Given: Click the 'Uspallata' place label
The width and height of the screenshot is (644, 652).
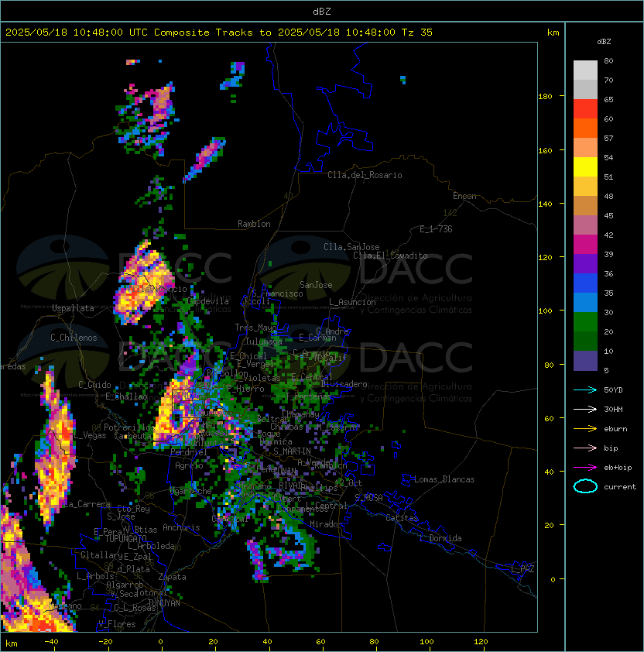Looking at the screenshot, I should pos(73,308).
